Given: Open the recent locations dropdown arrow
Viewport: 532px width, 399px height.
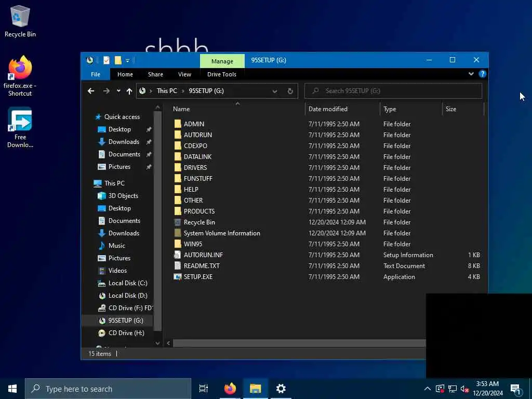Looking at the screenshot, I should pos(118,91).
